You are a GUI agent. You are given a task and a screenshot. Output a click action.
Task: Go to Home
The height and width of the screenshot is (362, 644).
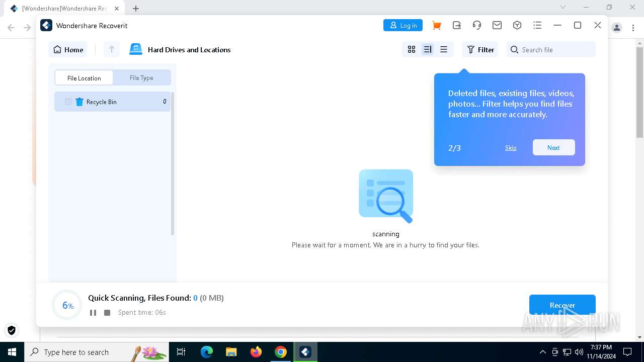click(68, 49)
